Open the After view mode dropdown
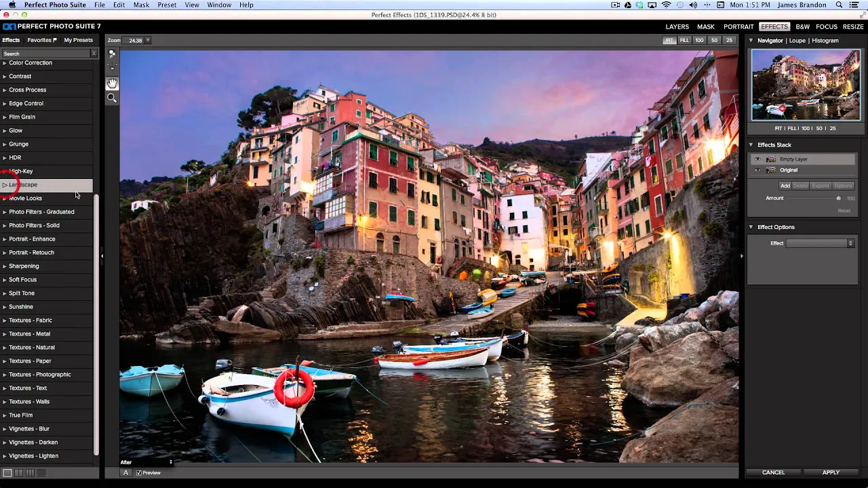Screen dimensions: 868x488 [146, 462]
